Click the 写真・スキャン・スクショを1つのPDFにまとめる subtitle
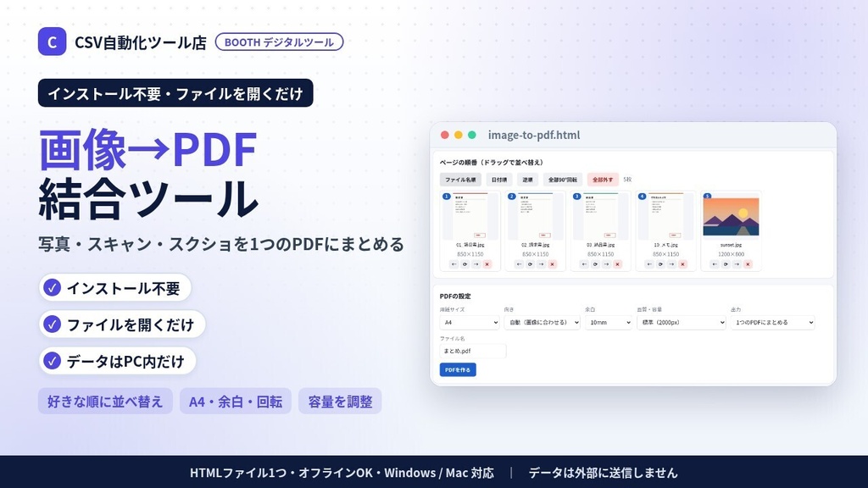Screen dimensions: 868x488 click(221, 244)
